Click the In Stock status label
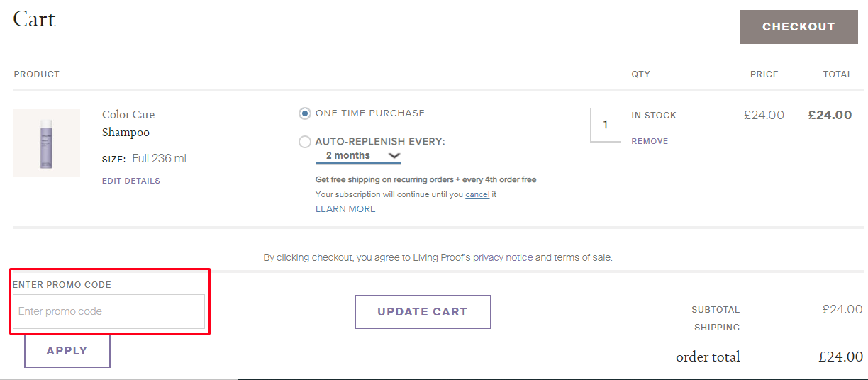 (654, 116)
